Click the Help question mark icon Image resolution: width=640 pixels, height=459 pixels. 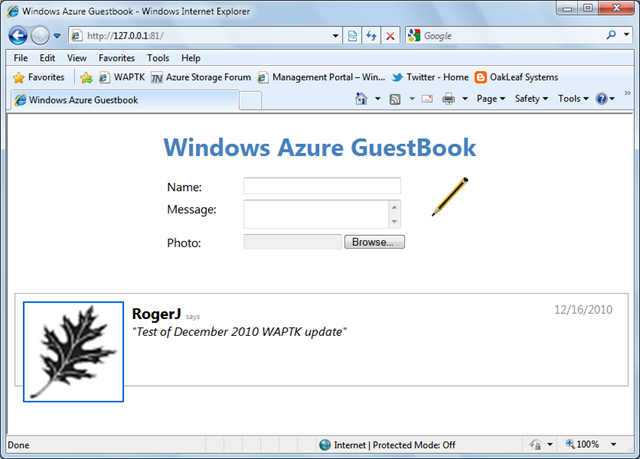pyautogui.click(x=602, y=99)
